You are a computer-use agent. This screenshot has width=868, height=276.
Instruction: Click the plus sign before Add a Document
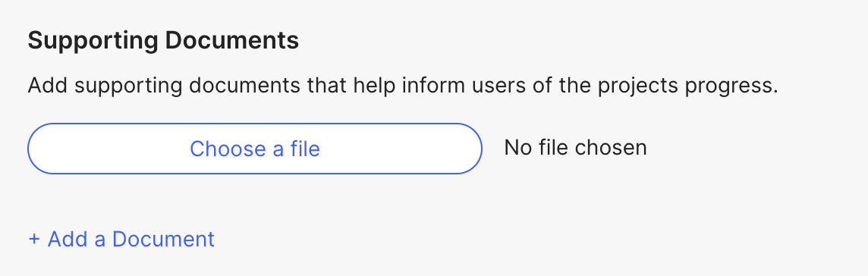(34, 240)
